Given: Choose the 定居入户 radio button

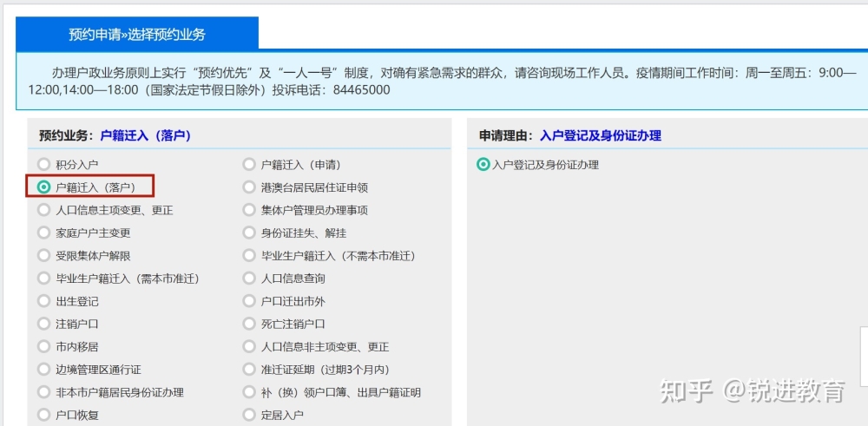Looking at the screenshot, I should tap(249, 415).
